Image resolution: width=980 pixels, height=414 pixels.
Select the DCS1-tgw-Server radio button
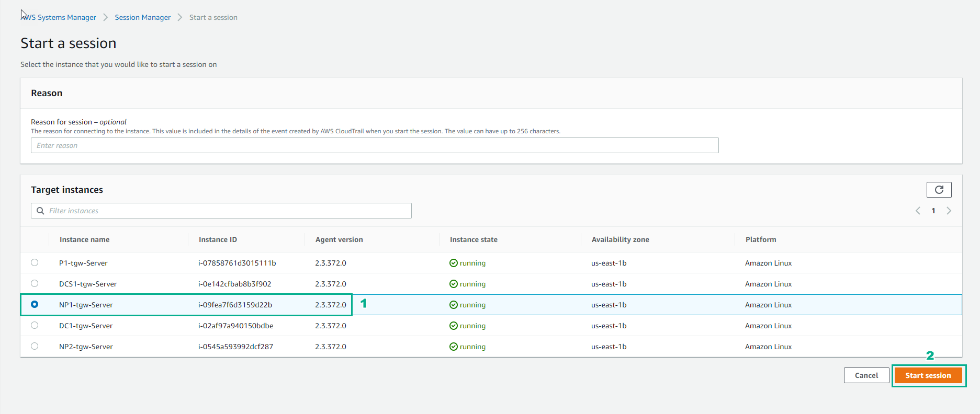(x=35, y=283)
